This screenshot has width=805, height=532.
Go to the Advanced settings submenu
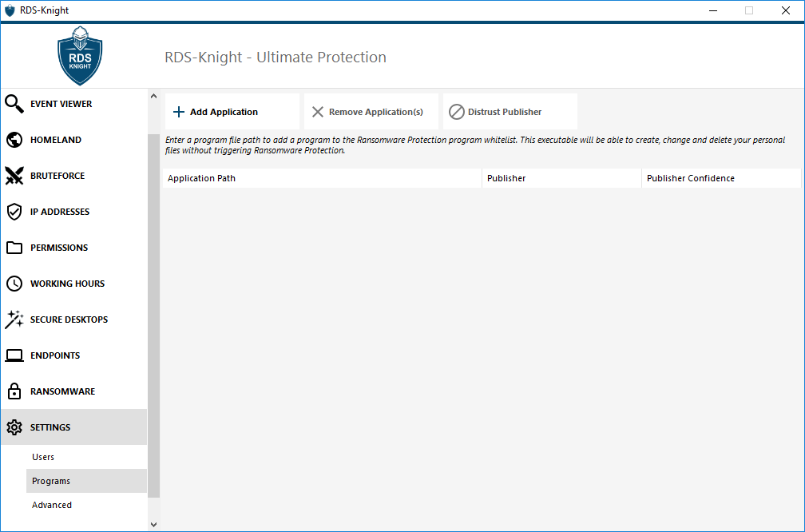52,505
